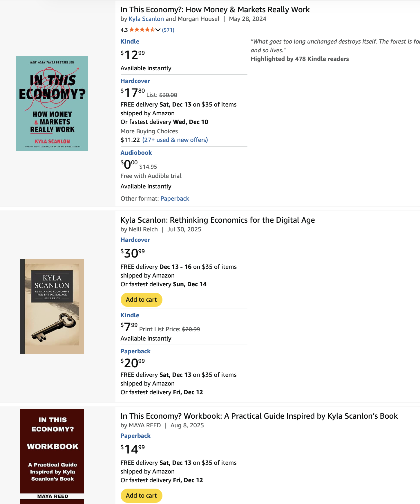
Task: Add the $14.99 workbook to cart
Action: [141, 496]
